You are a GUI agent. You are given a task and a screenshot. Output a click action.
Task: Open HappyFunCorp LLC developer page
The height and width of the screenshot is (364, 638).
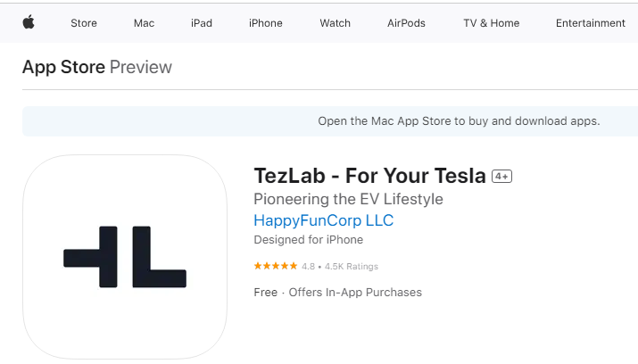(324, 220)
